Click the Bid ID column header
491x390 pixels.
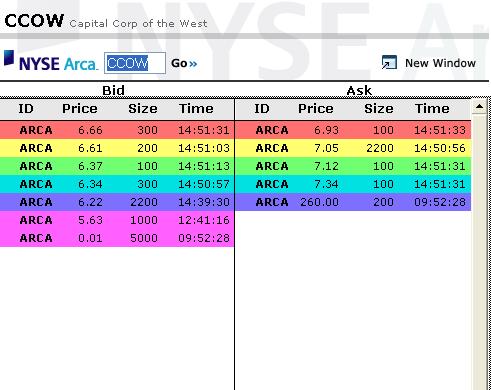click(x=26, y=109)
